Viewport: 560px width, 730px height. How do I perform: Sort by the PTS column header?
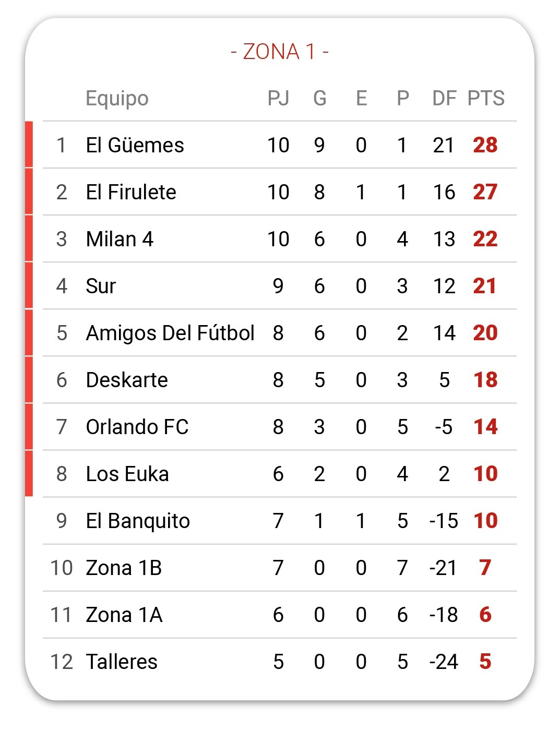486,98
